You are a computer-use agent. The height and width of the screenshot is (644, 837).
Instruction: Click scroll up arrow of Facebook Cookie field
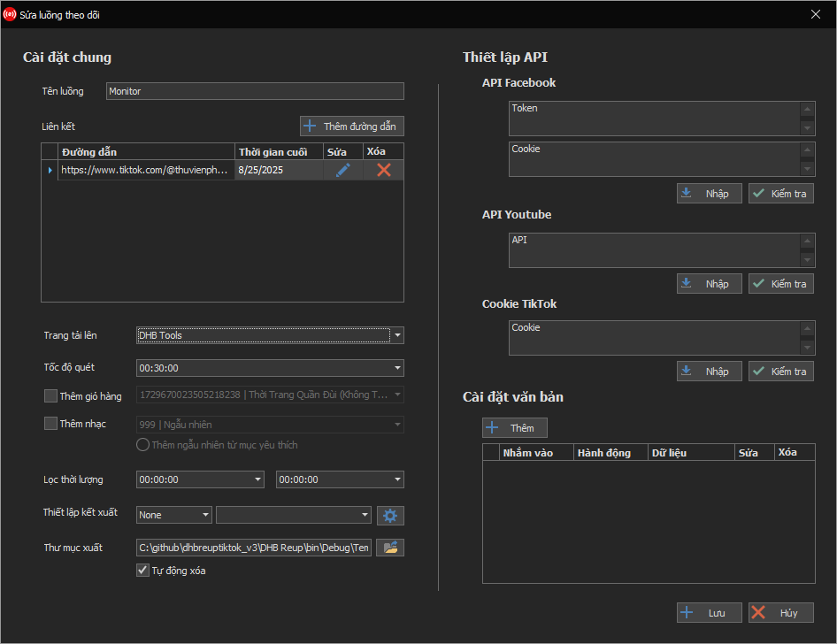click(807, 149)
